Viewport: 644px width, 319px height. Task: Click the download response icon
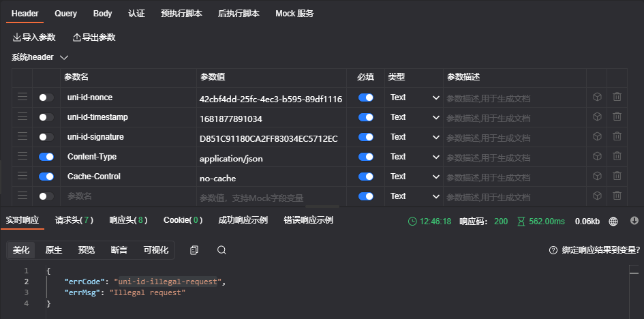pos(634,222)
